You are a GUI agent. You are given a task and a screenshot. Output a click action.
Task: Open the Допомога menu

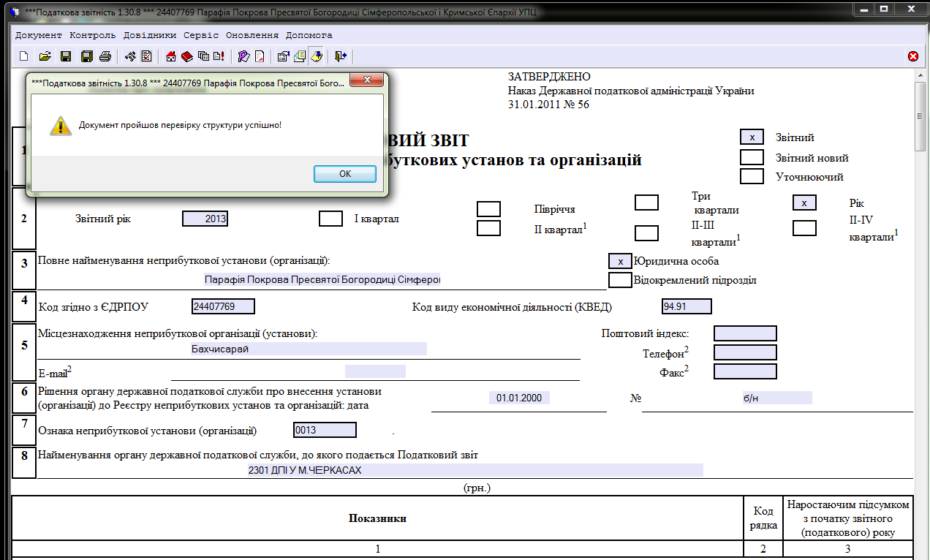(x=309, y=35)
